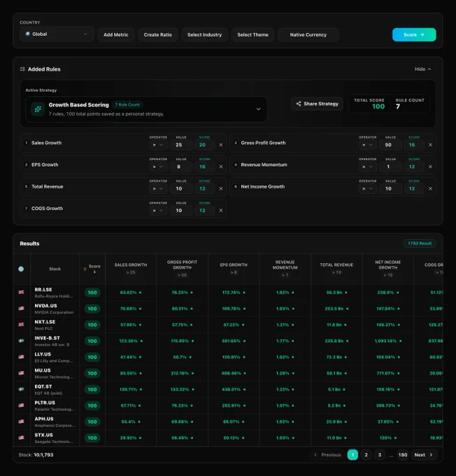Go to next page with Next arrow
456x476 pixels.
pos(431,455)
